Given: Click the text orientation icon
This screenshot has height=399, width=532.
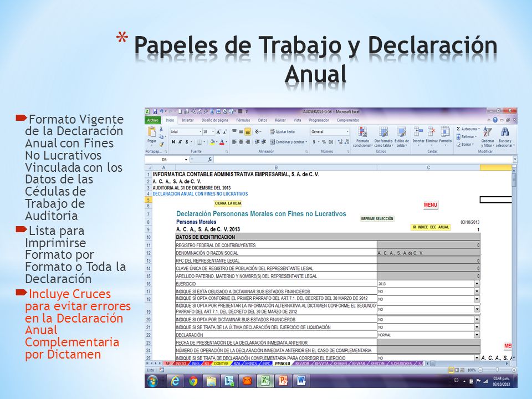Looking at the screenshot, I should tap(258, 132).
